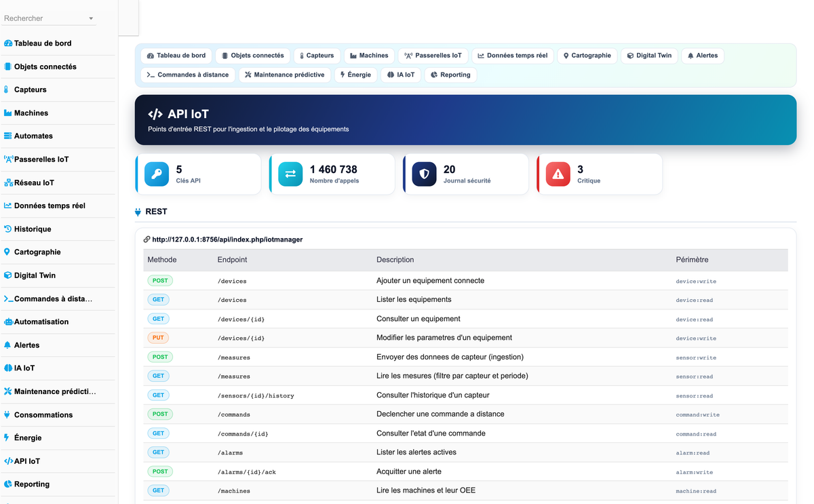
Task: Click the Cartographie pin sidebar icon
Action: (7, 252)
